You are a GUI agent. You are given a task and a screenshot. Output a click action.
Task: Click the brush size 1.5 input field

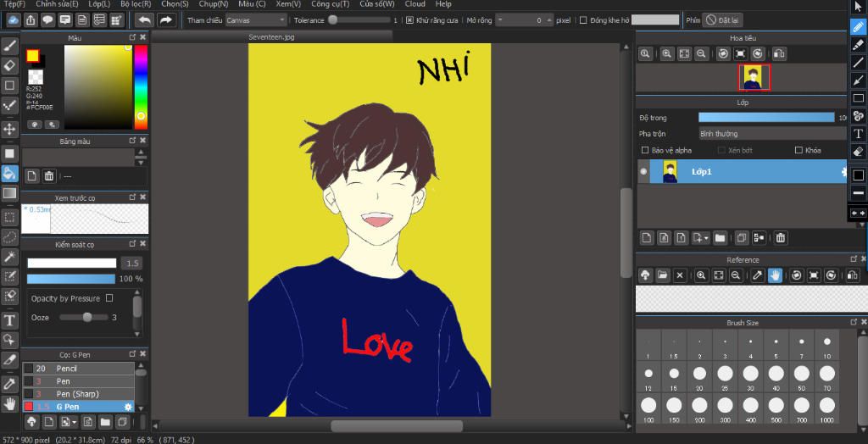[131, 263]
